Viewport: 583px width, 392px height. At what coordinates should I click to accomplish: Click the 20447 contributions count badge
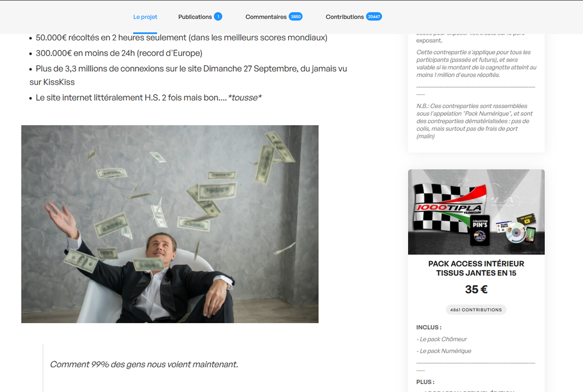click(373, 16)
